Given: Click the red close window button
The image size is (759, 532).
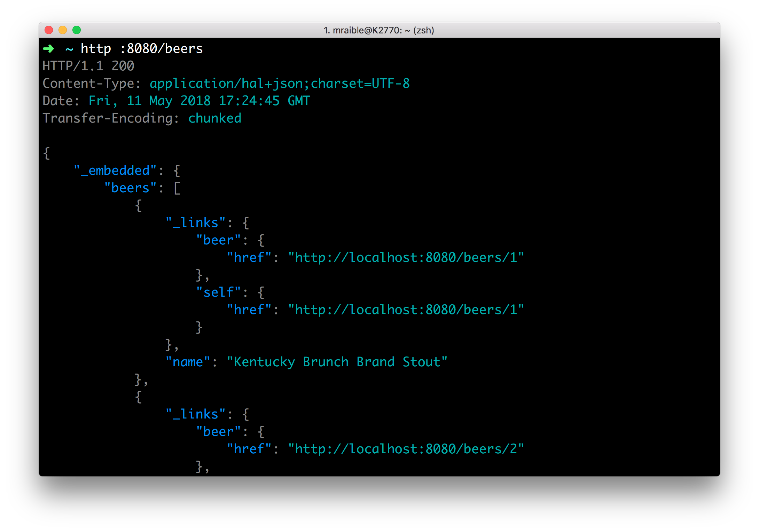Looking at the screenshot, I should click(49, 30).
